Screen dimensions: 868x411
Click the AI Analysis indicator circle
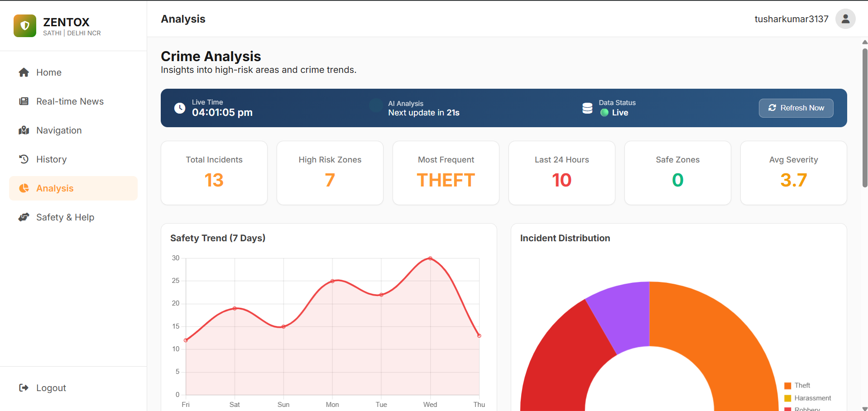pyautogui.click(x=376, y=105)
